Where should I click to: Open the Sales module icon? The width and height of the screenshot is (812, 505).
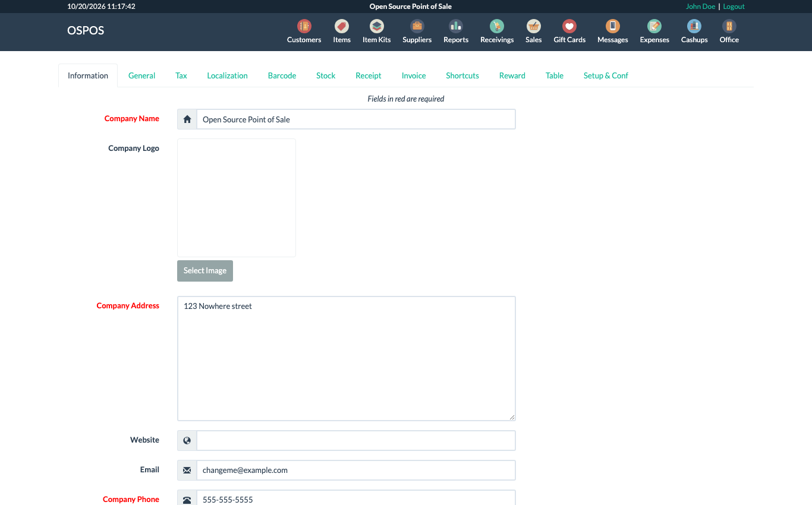pyautogui.click(x=534, y=26)
